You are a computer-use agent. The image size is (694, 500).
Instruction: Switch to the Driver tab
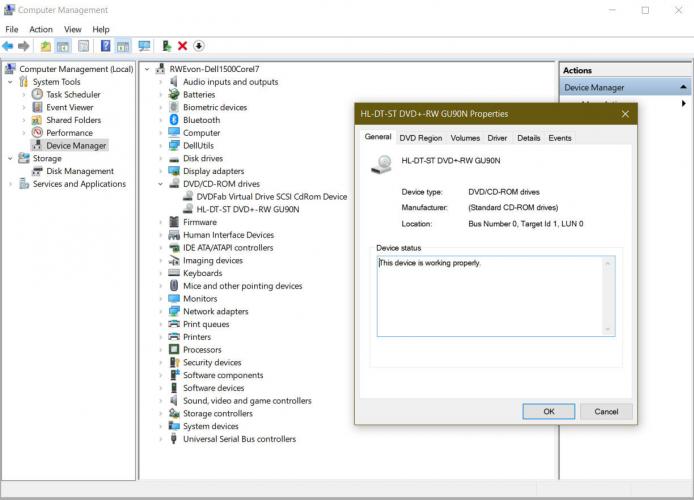[497, 138]
